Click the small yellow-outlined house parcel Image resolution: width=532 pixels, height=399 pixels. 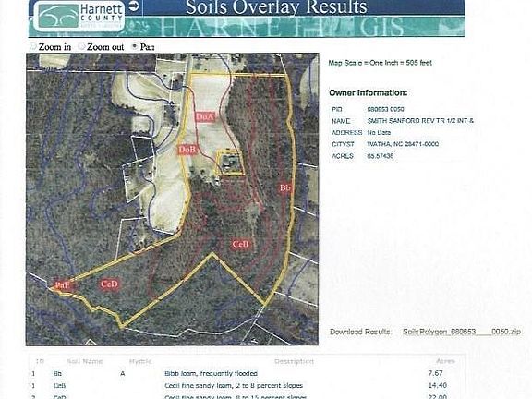(x=230, y=163)
